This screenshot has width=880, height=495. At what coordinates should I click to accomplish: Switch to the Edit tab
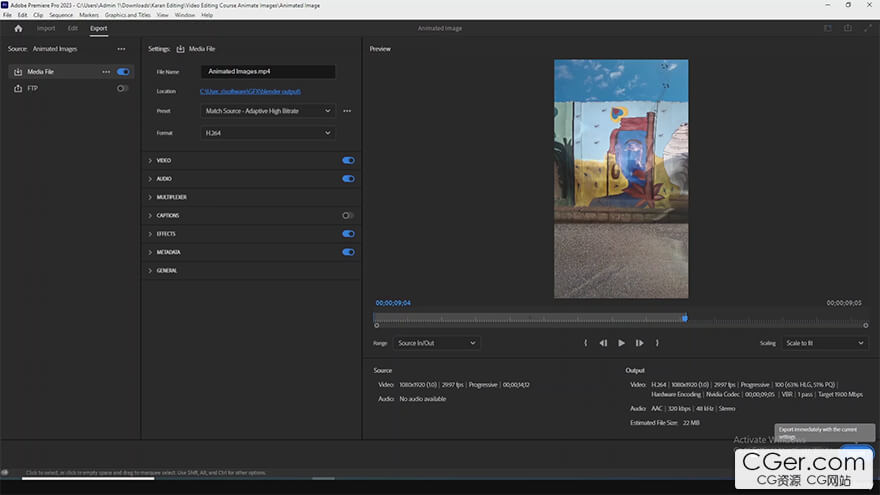(x=73, y=28)
